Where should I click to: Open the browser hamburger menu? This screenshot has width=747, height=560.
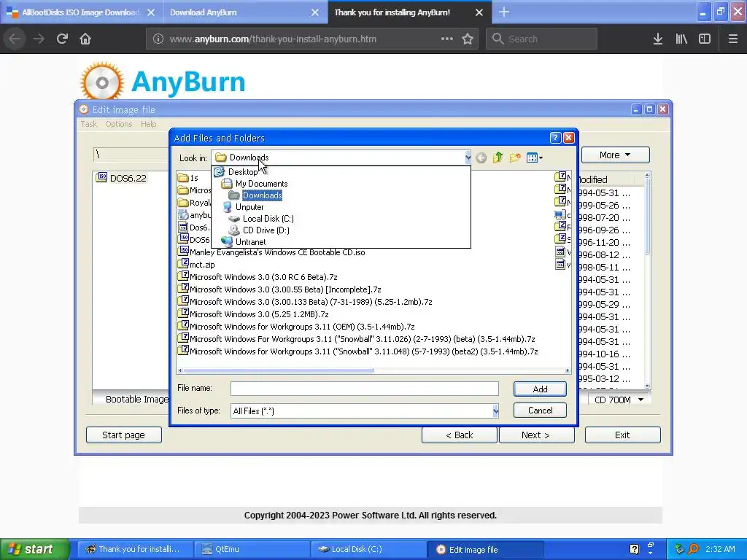coord(732,39)
